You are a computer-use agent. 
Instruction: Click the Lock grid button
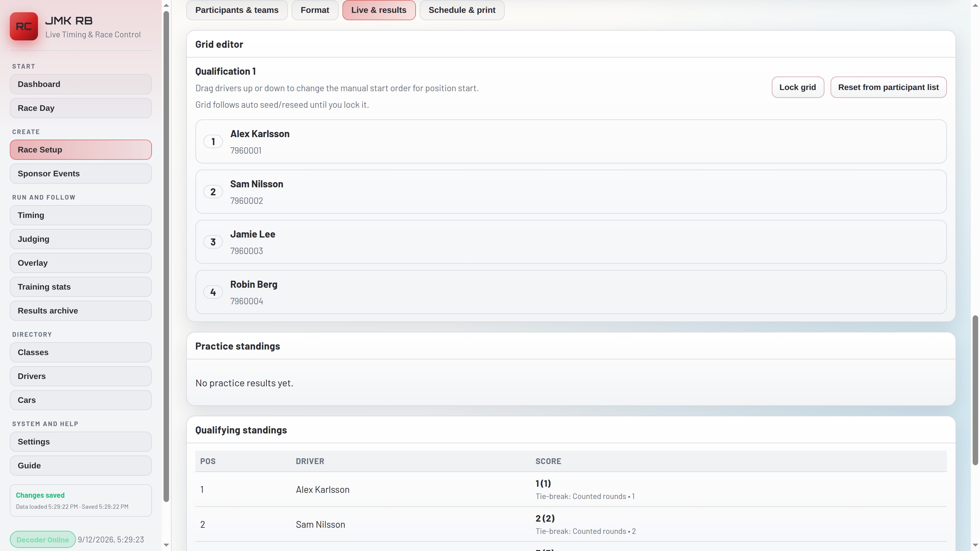click(x=798, y=87)
